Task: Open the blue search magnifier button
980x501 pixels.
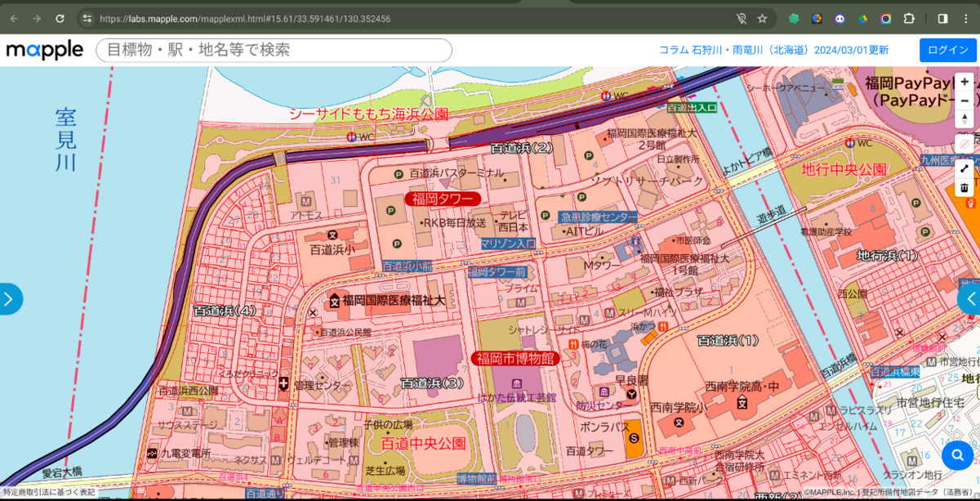Action: point(956,454)
